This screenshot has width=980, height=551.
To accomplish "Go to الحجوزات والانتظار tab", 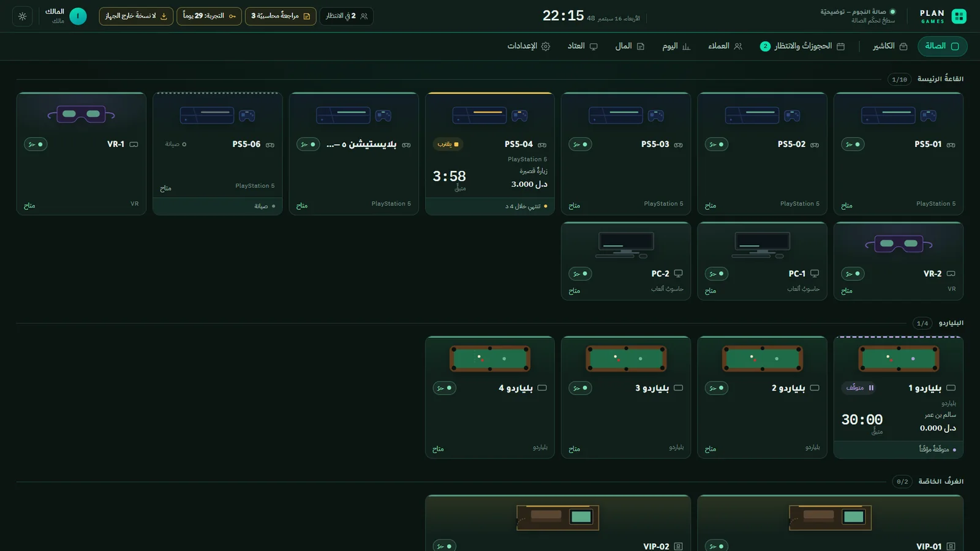I will pyautogui.click(x=802, y=47).
